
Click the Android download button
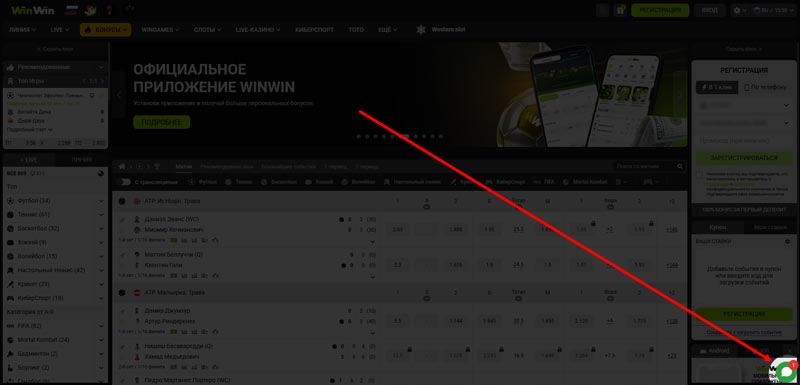tap(714, 351)
